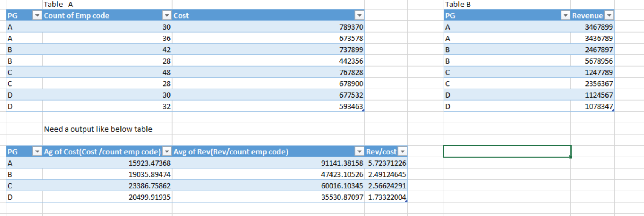Select the average cost cell 15923.47368
Image resolution: width=644 pixels, height=216 pixels.
point(107,163)
